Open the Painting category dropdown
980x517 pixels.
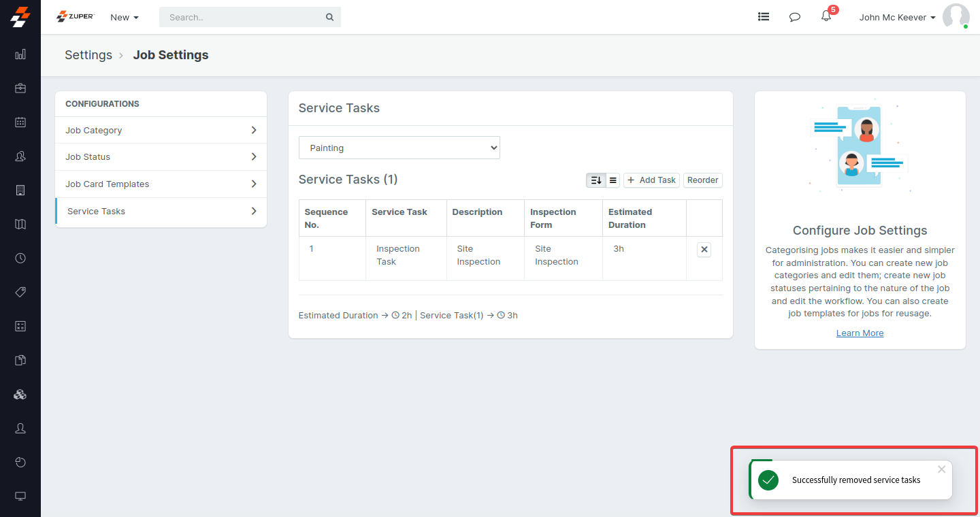pos(399,148)
